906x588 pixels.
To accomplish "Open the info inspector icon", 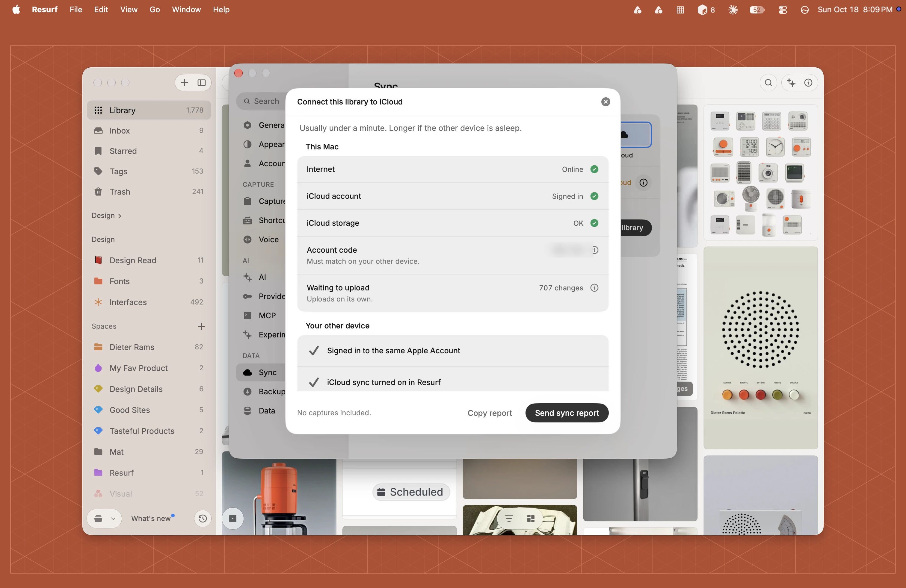I will click(x=808, y=83).
